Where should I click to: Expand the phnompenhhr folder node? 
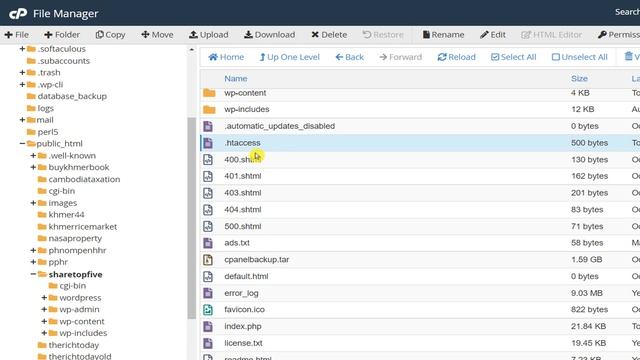33,250
